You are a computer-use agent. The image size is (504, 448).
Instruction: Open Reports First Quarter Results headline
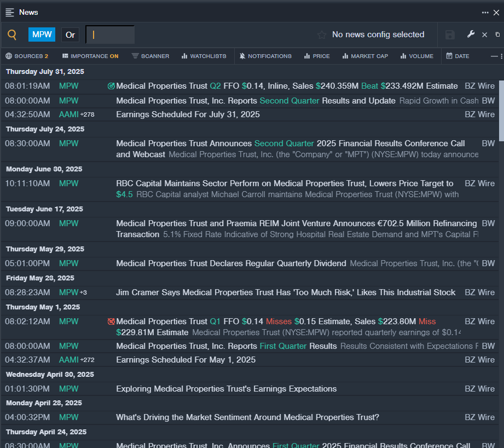pyautogui.click(x=227, y=346)
